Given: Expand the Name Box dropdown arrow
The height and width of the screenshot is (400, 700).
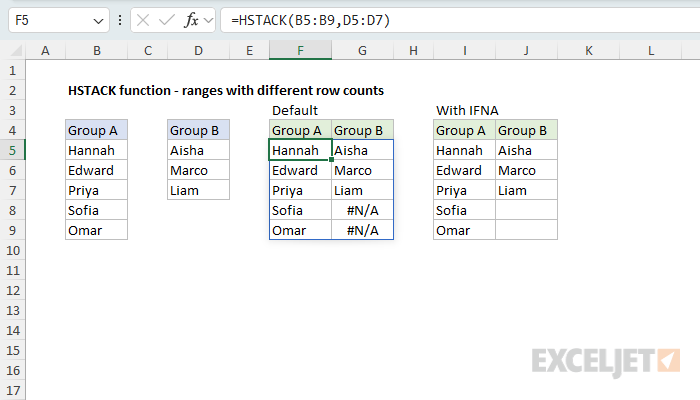Looking at the screenshot, I should (98, 21).
